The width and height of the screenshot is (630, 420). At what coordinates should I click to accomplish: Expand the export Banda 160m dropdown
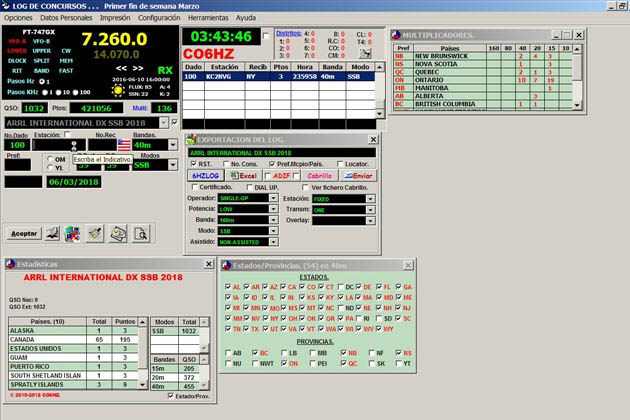click(273, 220)
